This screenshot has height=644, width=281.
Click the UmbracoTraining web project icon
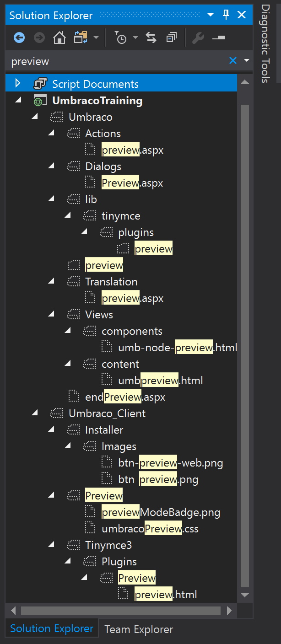(40, 101)
